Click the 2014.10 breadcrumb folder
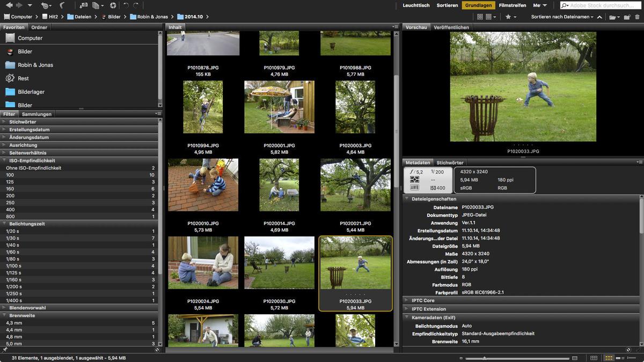Image resolution: width=644 pixels, height=362 pixels. [189, 17]
